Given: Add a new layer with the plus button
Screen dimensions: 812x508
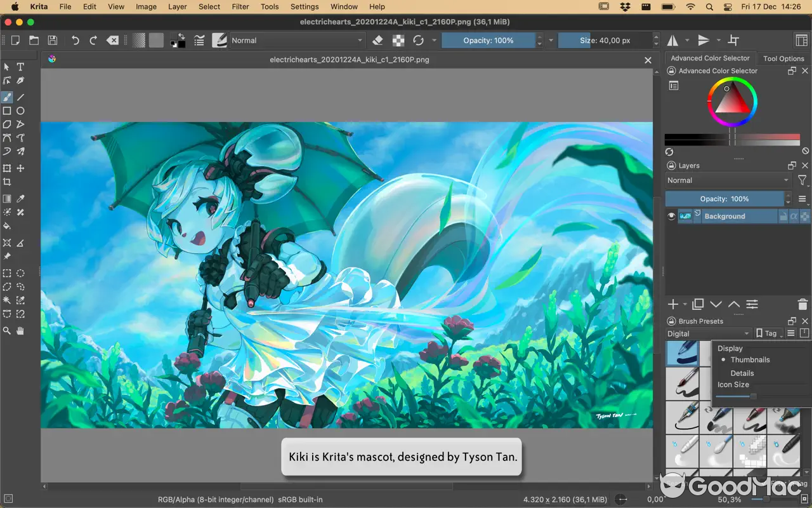Looking at the screenshot, I should pos(672,304).
